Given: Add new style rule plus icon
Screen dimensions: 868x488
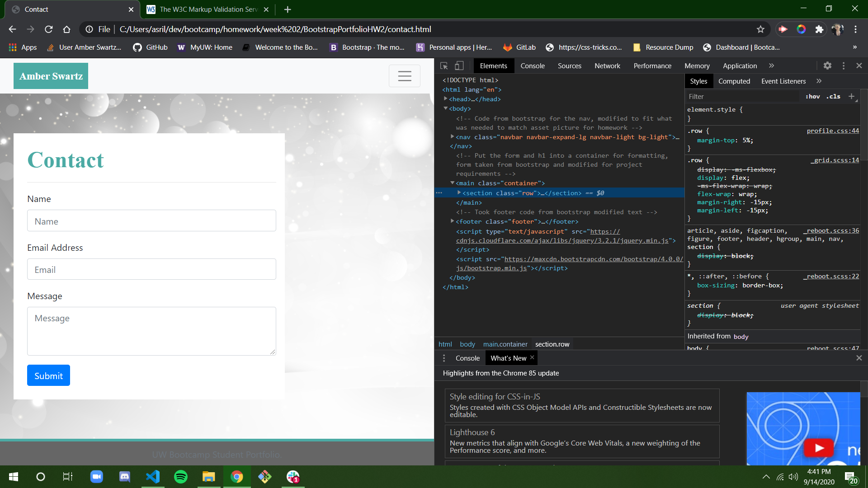Looking at the screenshot, I should pos(851,96).
